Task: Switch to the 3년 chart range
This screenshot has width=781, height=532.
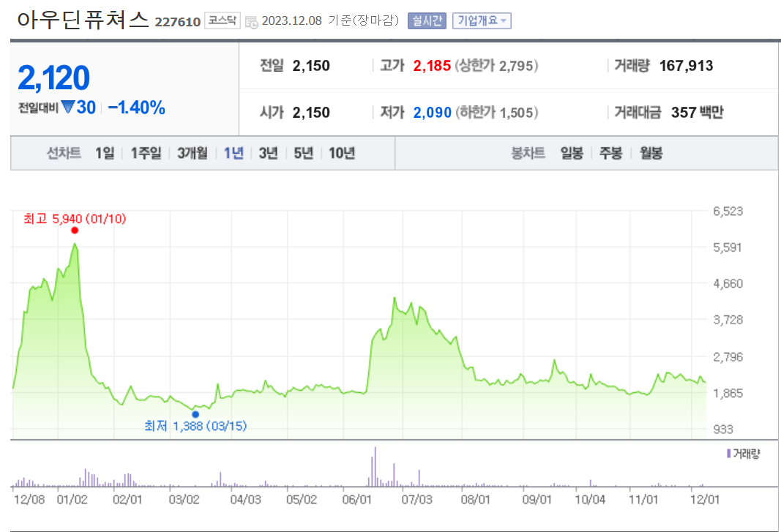Action: click(x=268, y=153)
